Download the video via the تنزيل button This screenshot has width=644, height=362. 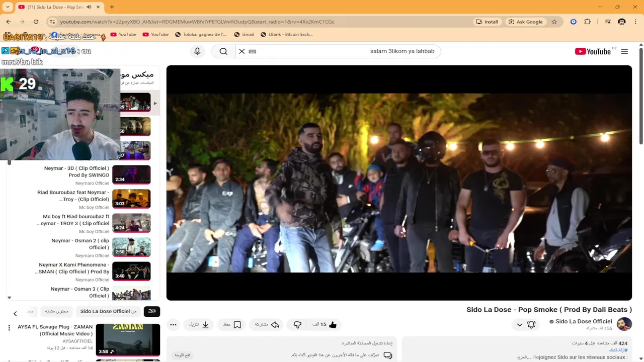pyautogui.click(x=199, y=325)
